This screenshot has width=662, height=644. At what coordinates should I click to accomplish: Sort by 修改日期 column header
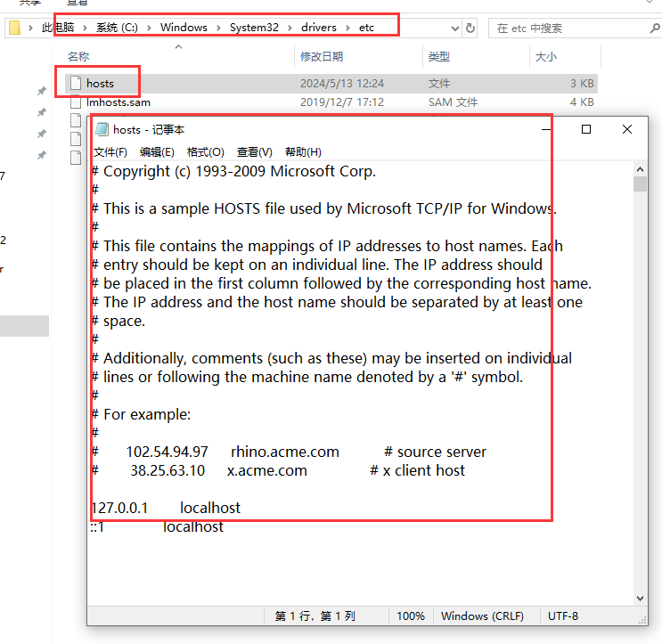322,56
